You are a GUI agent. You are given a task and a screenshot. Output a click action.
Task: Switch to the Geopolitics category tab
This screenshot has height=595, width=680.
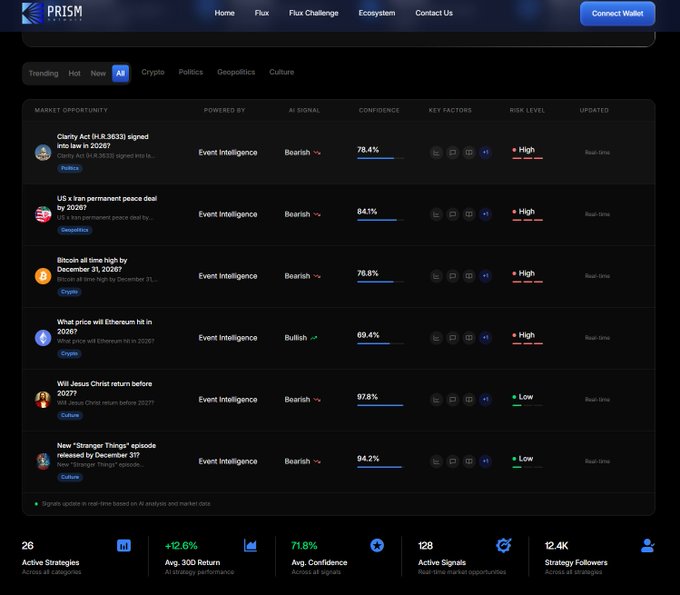pos(236,72)
